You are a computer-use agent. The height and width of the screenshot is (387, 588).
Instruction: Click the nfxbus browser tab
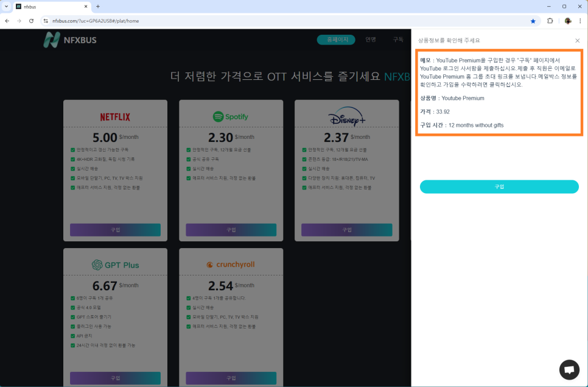pyautogui.click(x=52, y=7)
